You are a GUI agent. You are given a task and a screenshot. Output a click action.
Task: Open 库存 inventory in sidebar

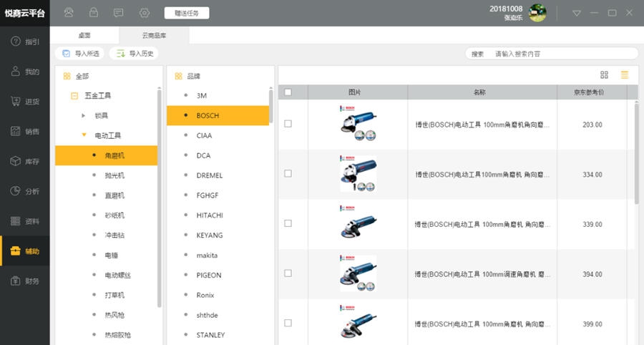point(24,162)
